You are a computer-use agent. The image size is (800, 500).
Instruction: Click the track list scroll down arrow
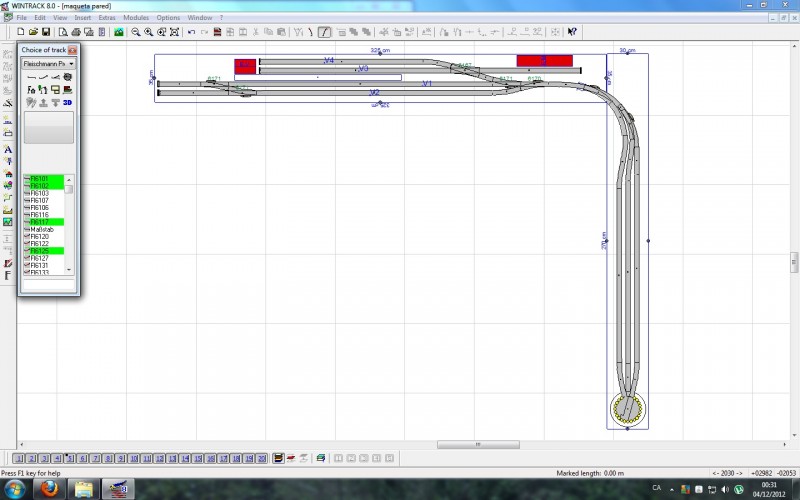(69, 270)
